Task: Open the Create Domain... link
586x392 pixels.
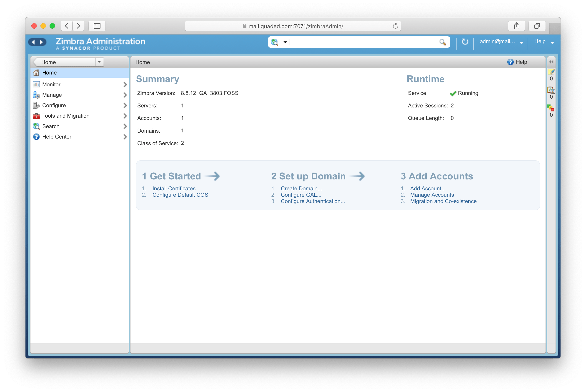Action: [301, 189]
